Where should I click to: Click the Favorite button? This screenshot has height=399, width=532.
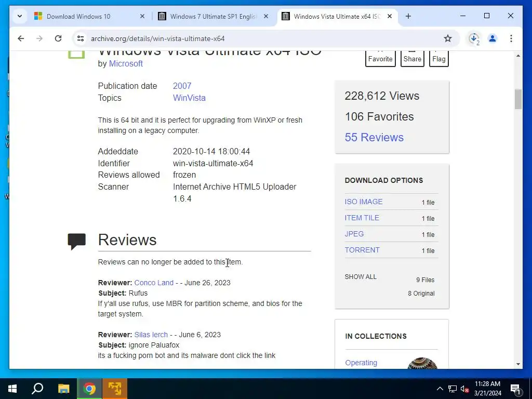380,58
